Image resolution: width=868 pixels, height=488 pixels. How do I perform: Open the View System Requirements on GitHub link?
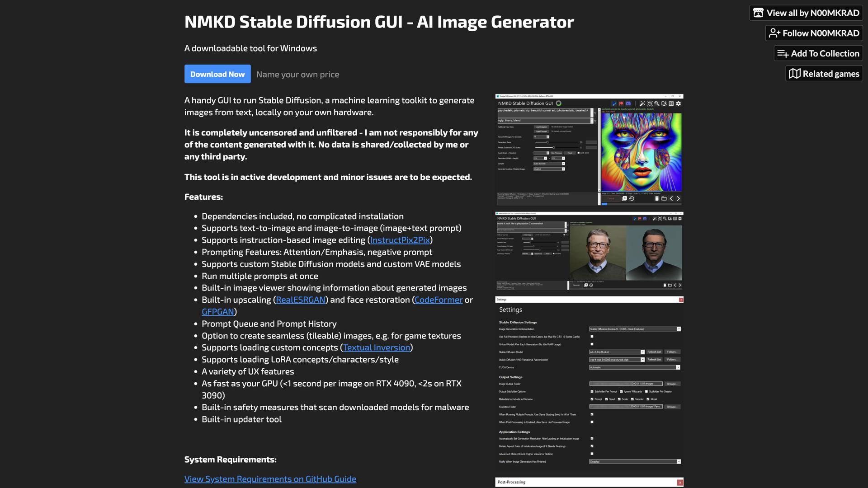pyautogui.click(x=270, y=479)
